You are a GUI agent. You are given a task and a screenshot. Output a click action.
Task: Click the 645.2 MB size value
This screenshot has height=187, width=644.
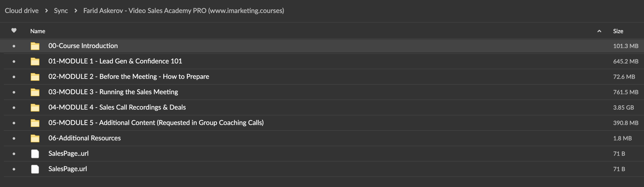click(x=626, y=61)
